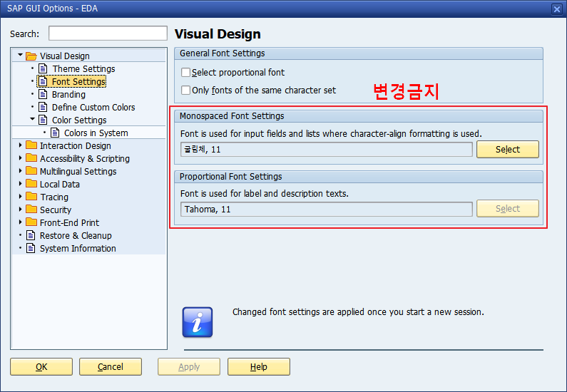Expand the Accessibility & Scripting node arrow

[x=20, y=158]
